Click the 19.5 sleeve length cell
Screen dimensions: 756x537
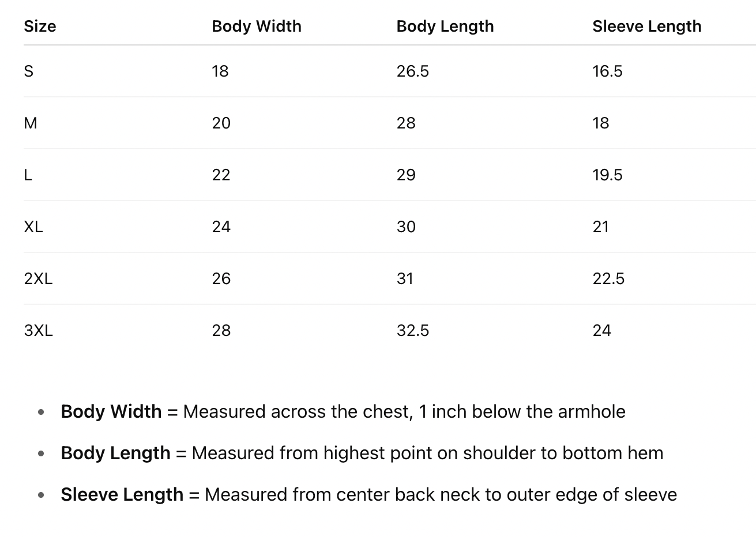[x=608, y=175]
